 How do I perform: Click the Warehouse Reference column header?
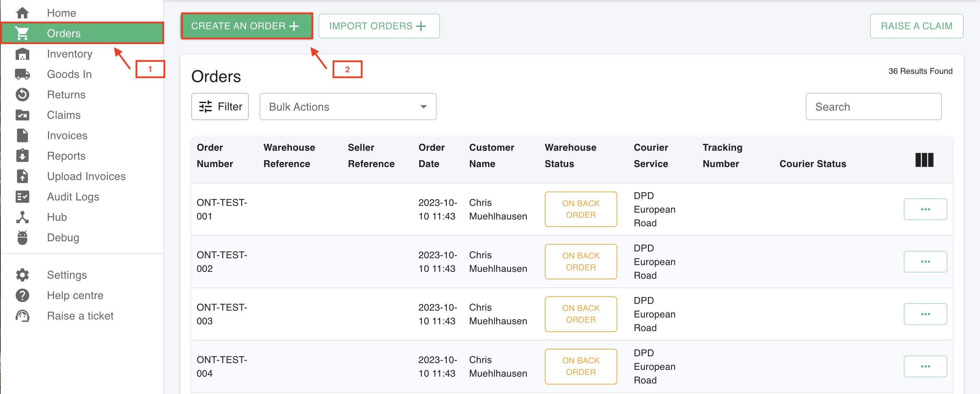[x=289, y=155]
